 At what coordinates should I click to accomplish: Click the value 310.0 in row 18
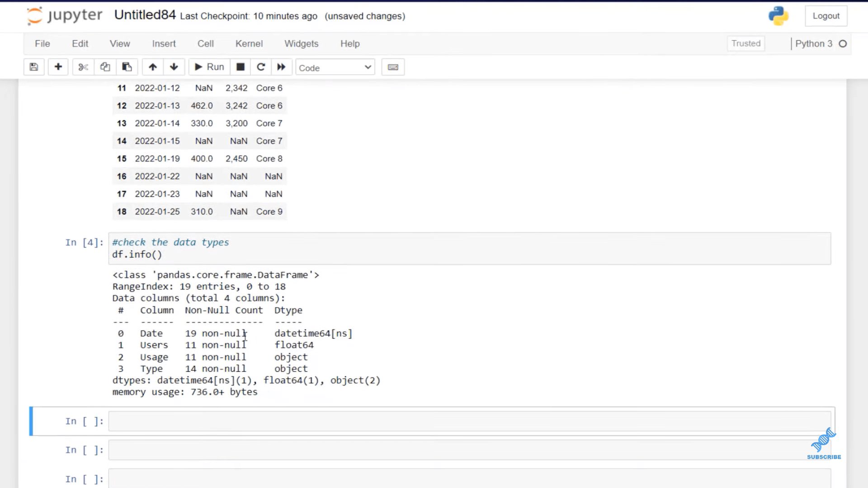click(202, 212)
